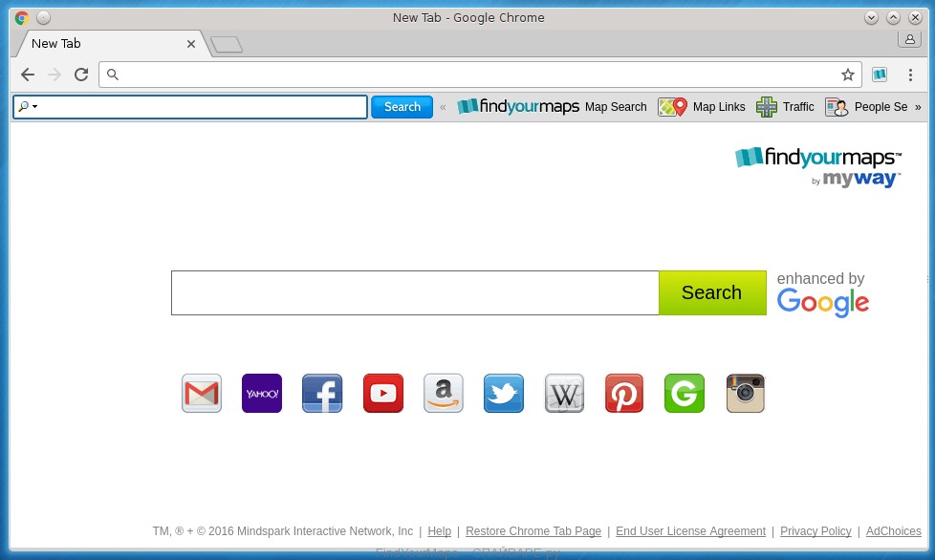The height and width of the screenshot is (560, 935).
Task: Open the Gmail shortcut icon
Action: click(x=202, y=394)
